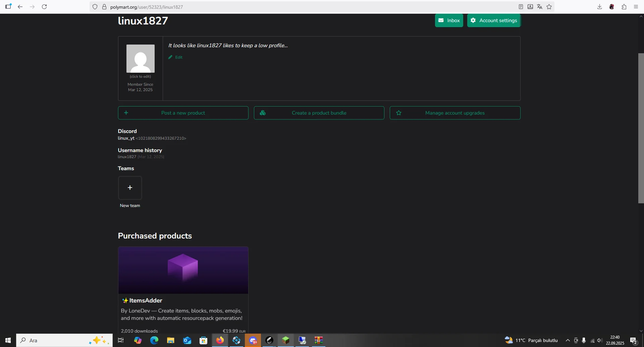Open network Wi-Fi settings in tray
The image size is (644, 347).
tap(593, 340)
